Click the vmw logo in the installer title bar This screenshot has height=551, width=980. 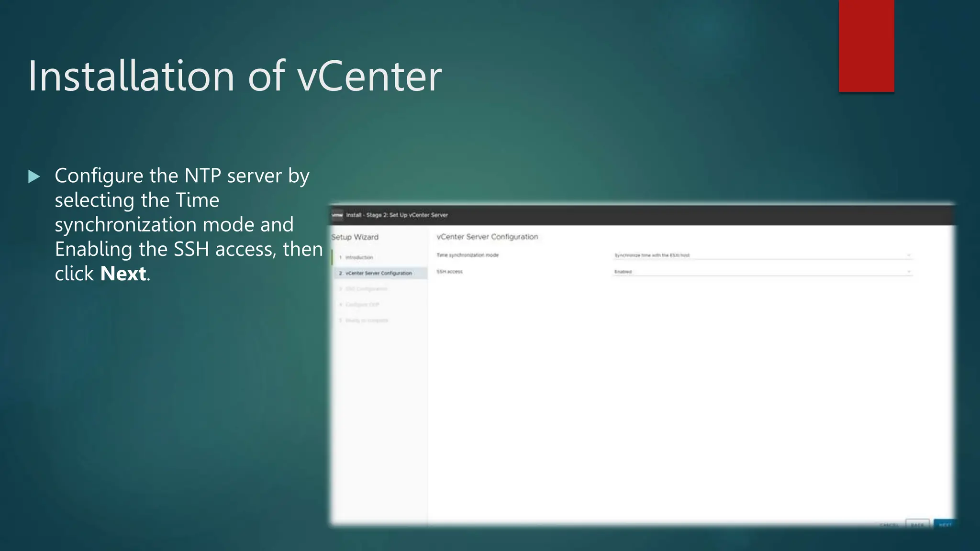(x=337, y=215)
